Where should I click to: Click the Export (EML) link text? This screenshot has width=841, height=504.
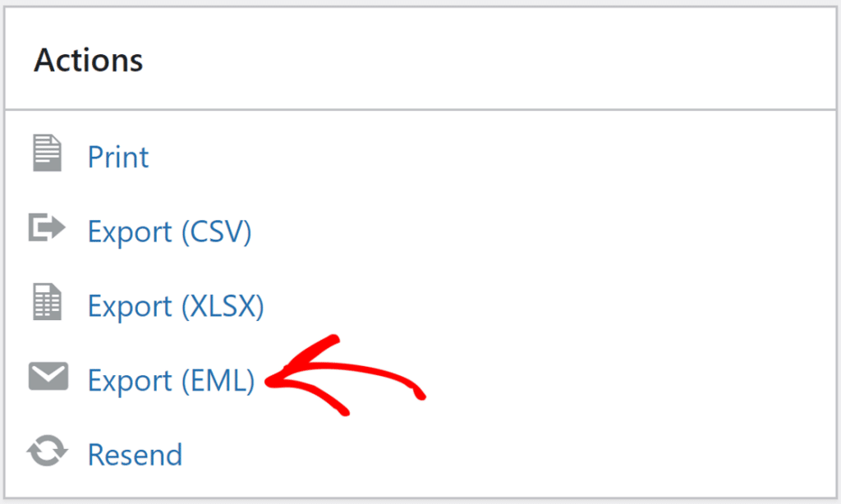[x=171, y=381]
